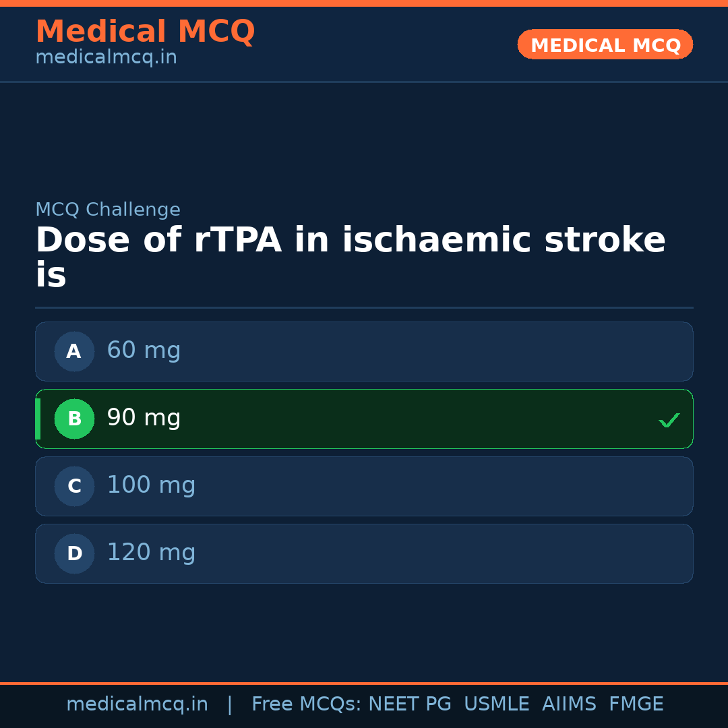This screenshot has width=728, height=728.
Task: Click the green B circle icon
Action: [74, 419]
